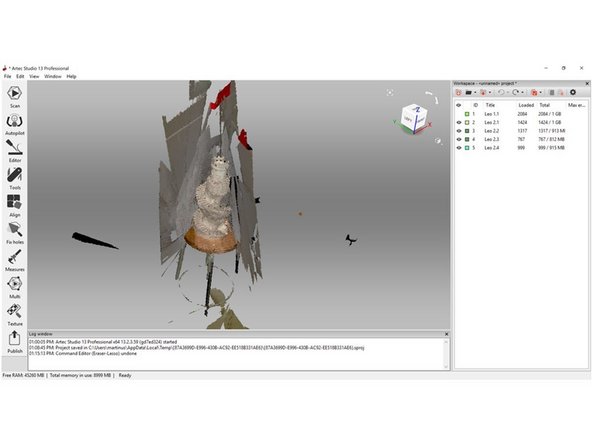Click the Total memory in use status

[x=80, y=375]
